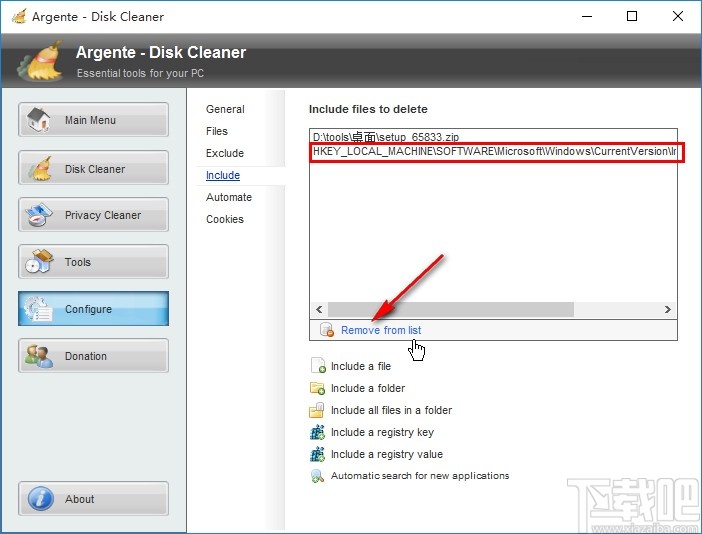702x534 pixels.
Task: Switch to the Files settings tab
Action: click(217, 131)
